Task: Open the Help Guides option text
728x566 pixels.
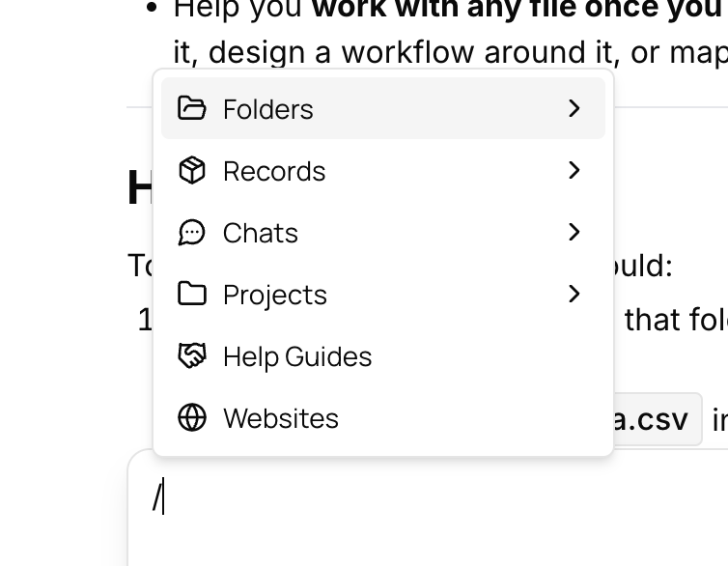Action: click(x=297, y=356)
